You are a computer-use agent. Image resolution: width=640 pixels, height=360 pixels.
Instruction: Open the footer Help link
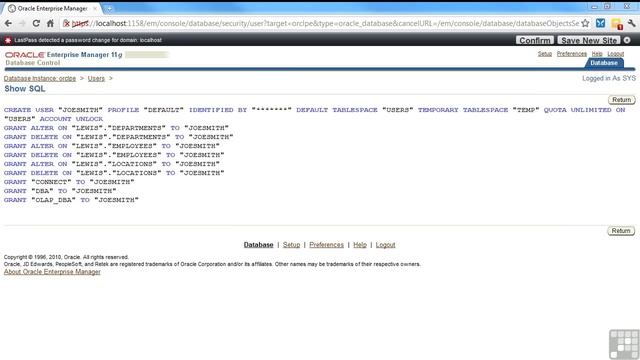360,244
